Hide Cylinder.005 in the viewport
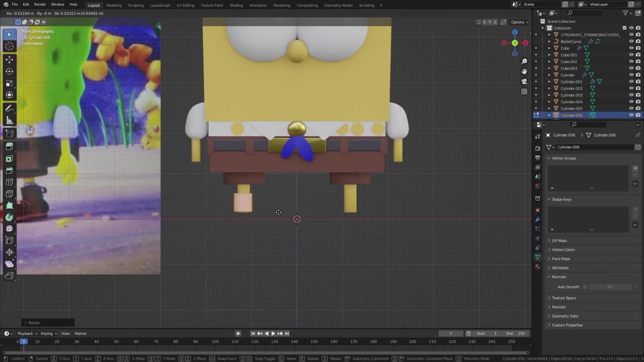 pos(631,108)
